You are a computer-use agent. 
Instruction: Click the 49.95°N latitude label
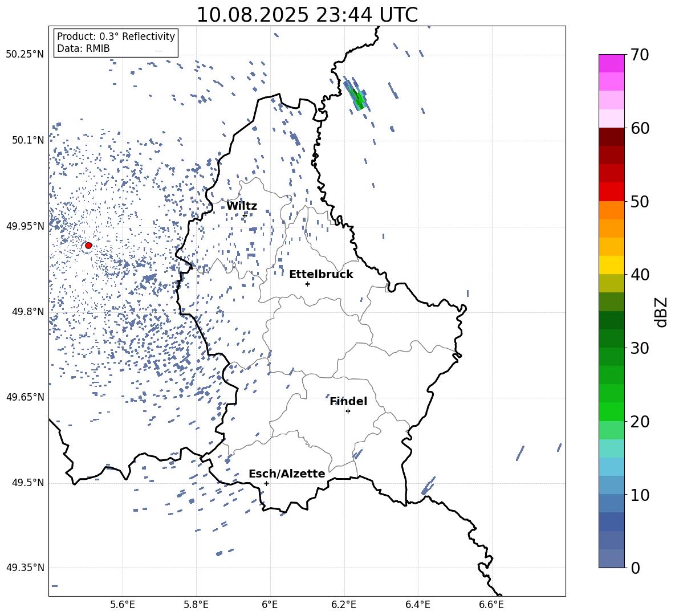[25, 226]
